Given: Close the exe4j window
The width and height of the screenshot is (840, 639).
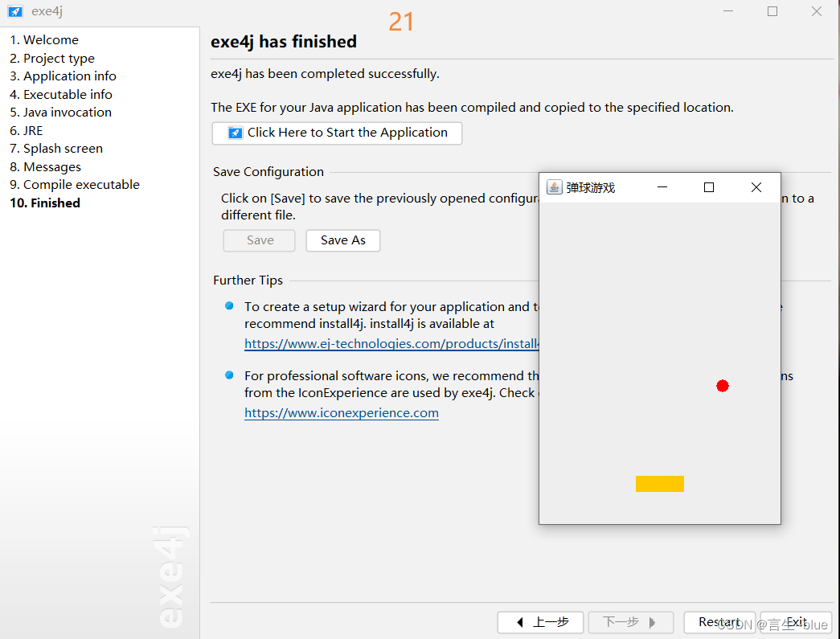Looking at the screenshot, I should tap(816, 11).
